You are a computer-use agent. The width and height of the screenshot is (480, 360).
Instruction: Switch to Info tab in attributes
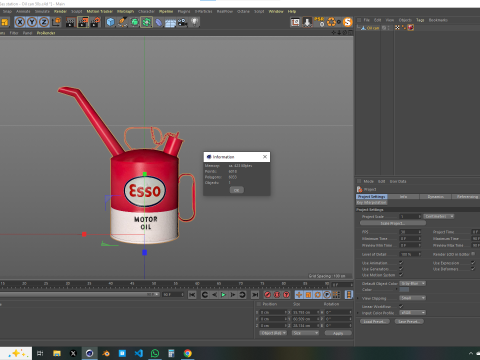(x=403, y=197)
